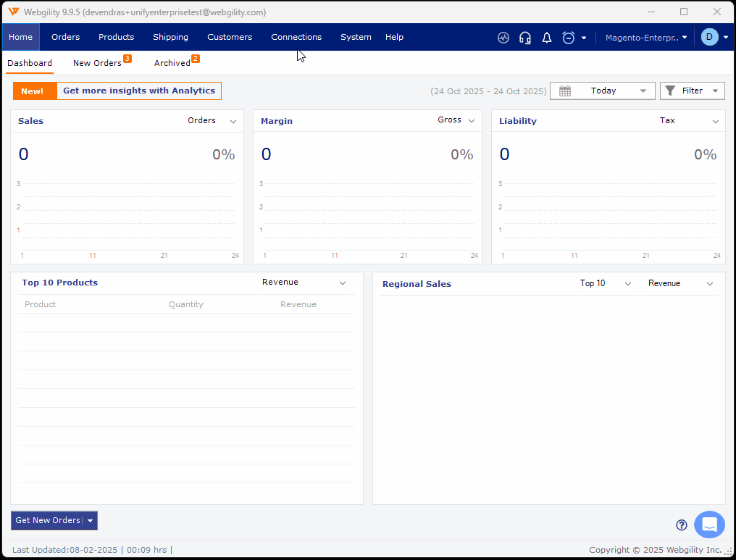Click the calendar icon beside Today
This screenshot has height=560, width=736.
pos(565,91)
